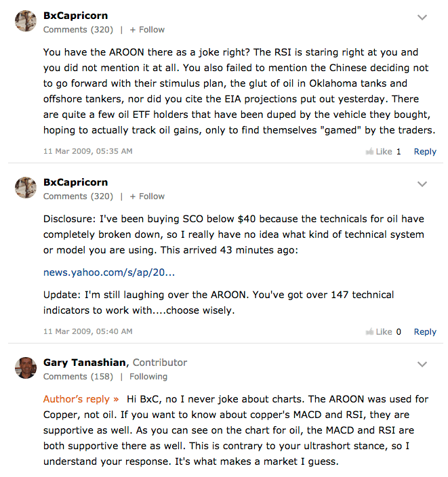This screenshot has width=448, height=477.
Task: Click the Author's reply label
Action: coord(81,399)
